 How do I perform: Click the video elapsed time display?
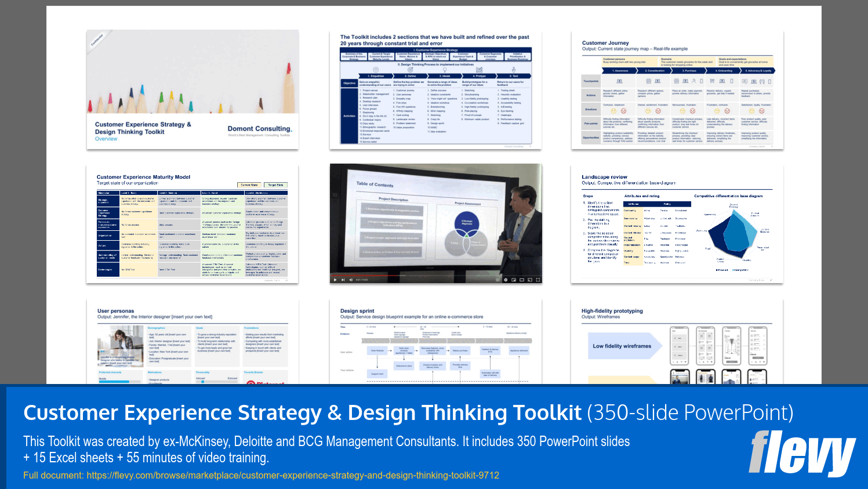(362, 280)
